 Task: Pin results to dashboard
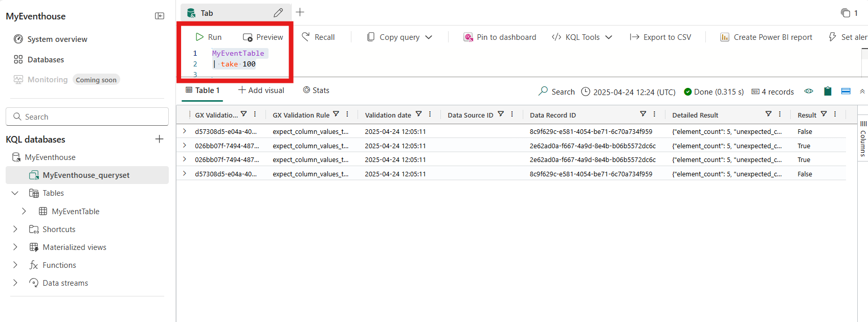point(500,37)
